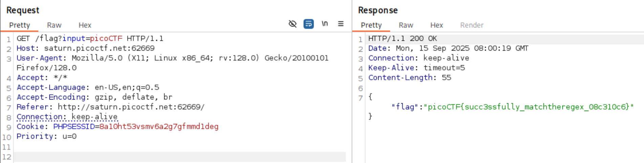Place cursor on empty request line 12

pos(179,157)
